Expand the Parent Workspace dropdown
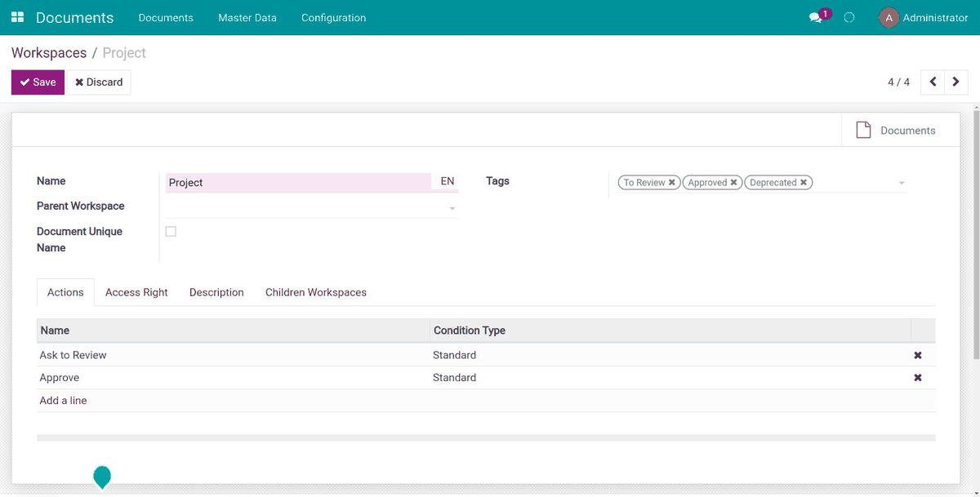The width and height of the screenshot is (980, 497). coord(452,209)
